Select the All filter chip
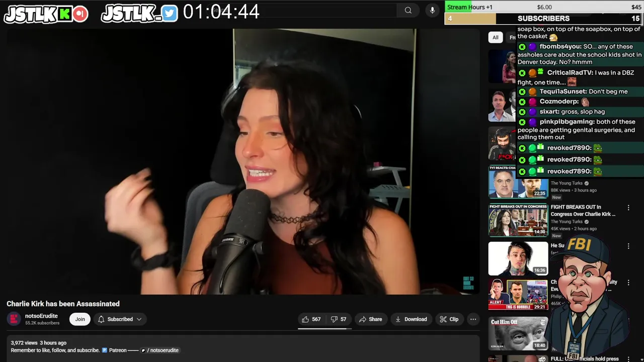 pos(495,37)
